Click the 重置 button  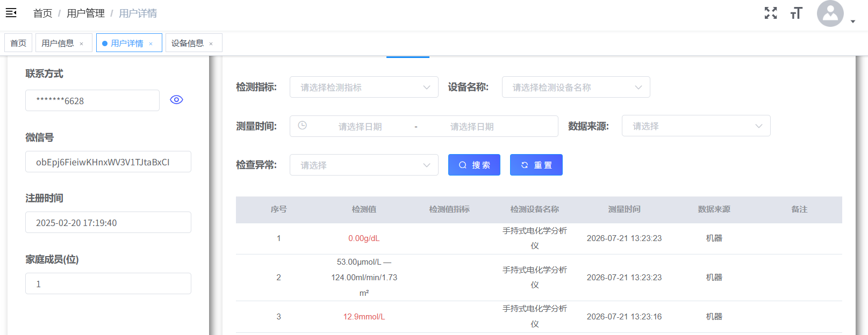536,165
